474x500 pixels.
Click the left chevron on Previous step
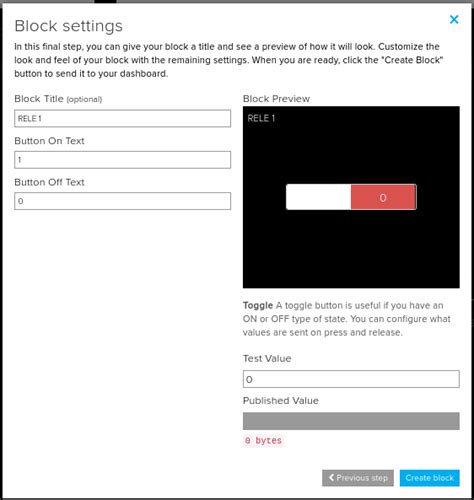[331, 478]
